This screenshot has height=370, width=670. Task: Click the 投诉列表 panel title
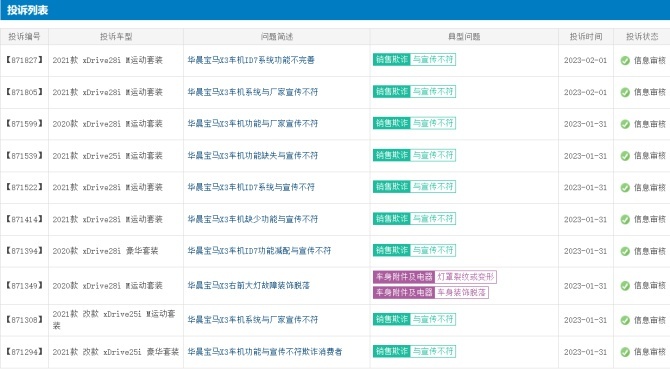click(27, 10)
